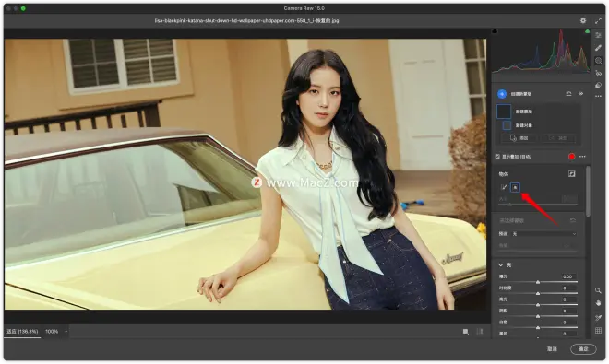Toggle full screen mode arrows icon
Viewport: 609px width, 364px height.
coord(598,20)
